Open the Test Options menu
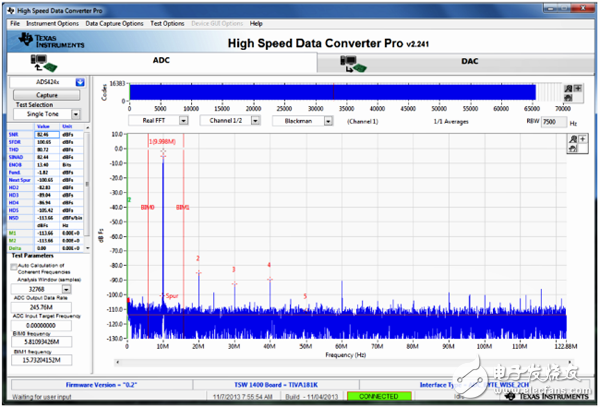Image resolution: width=600 pixels, height=407 pixels. coord(167,23)
